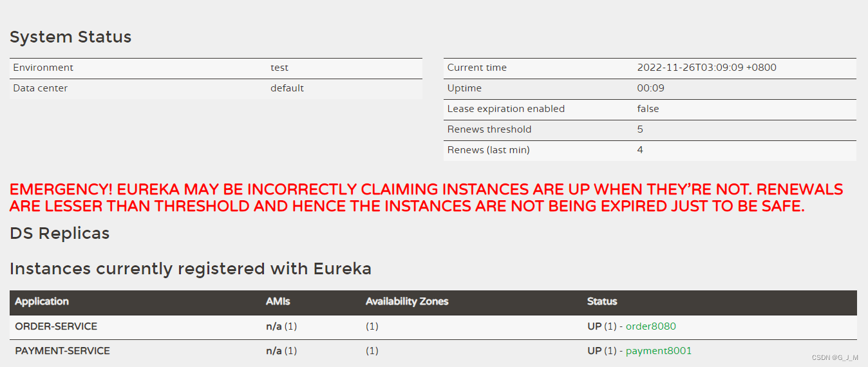
Task: Click the Availability Zones column header
Action: (407, 301)
